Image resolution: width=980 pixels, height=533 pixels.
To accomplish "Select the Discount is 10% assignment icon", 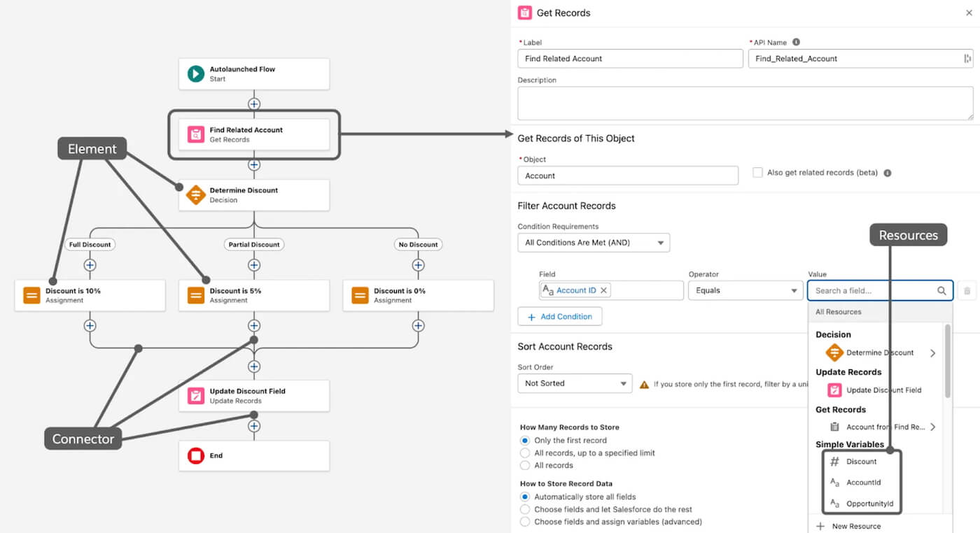I will (31, 295).
